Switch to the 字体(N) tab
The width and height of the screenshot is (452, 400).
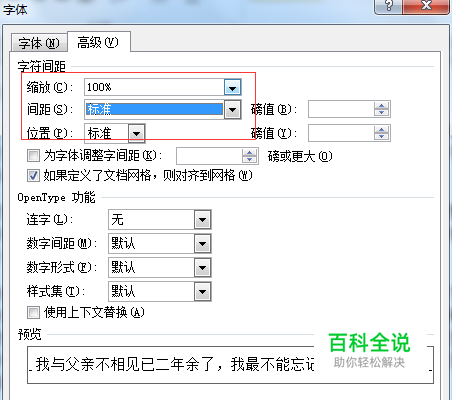click(39, 43)
